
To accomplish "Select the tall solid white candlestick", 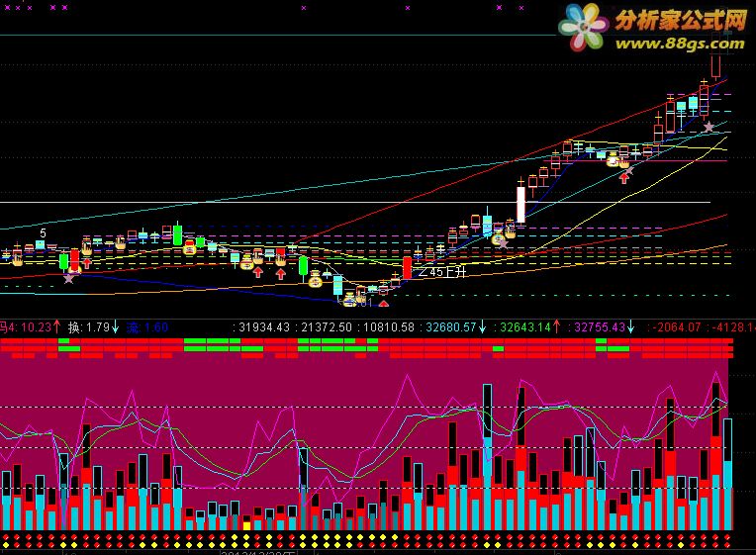I will (x=520, y=205).
